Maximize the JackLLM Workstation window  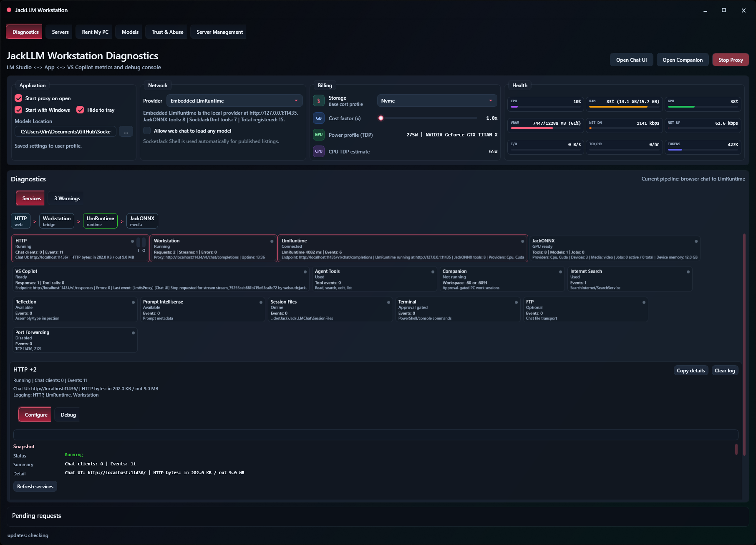(x=724, y=10)
